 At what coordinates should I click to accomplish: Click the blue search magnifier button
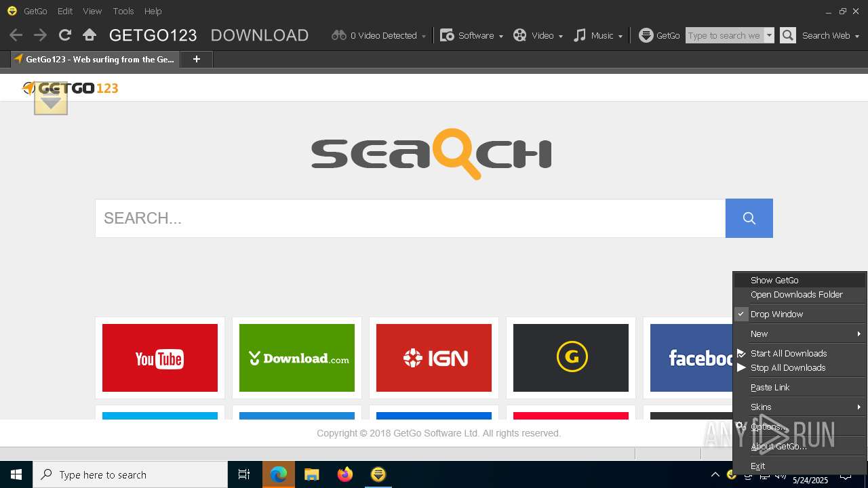point(749,218)
